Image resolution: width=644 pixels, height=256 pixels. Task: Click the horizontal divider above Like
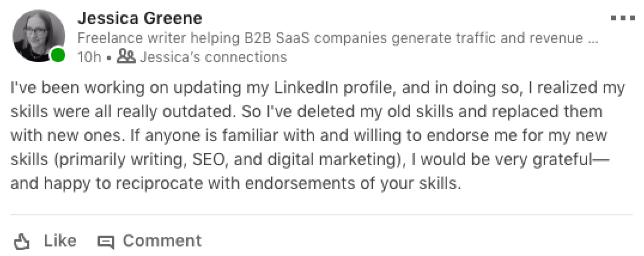pos(322,214)
